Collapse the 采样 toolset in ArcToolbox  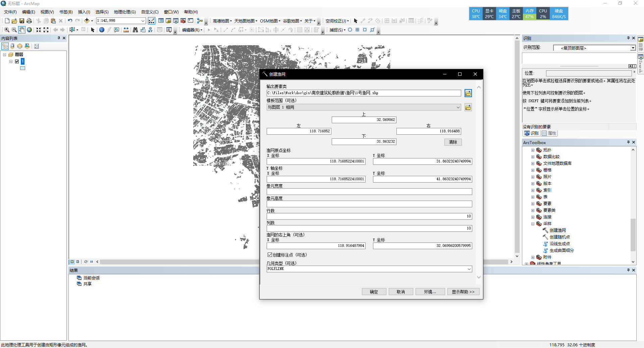pyautogui.click(x=533, y=224)
